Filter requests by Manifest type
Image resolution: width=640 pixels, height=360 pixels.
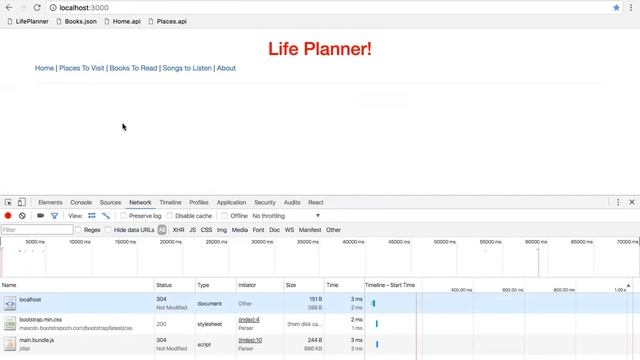coord(310,230)
